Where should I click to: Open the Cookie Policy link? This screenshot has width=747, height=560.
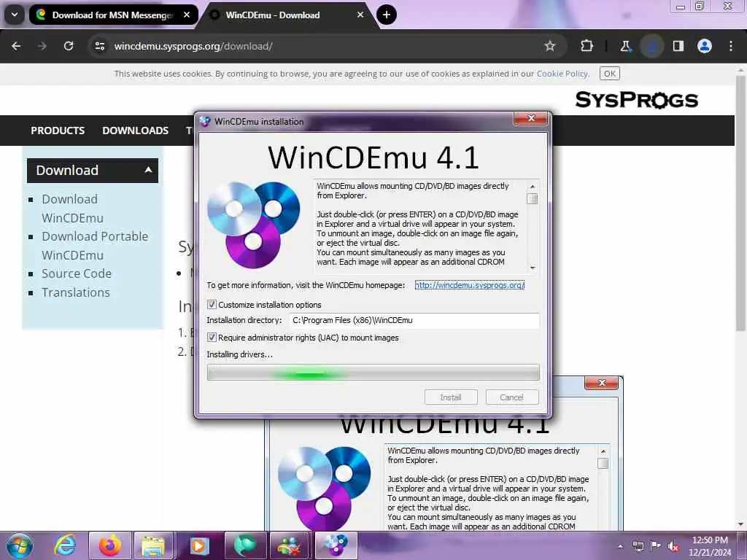562,74
